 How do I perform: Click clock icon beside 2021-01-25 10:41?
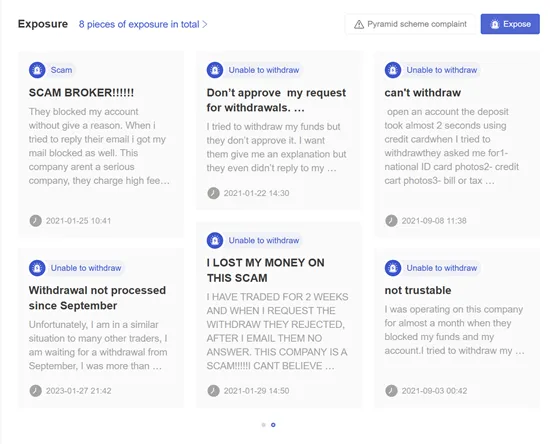(x=35, y=221)
